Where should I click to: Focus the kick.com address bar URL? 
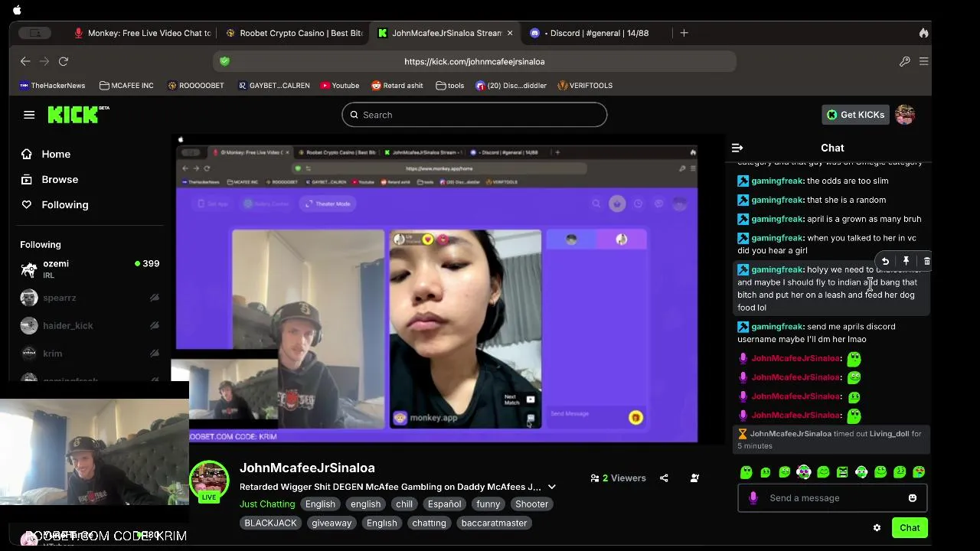coord(475,61)
